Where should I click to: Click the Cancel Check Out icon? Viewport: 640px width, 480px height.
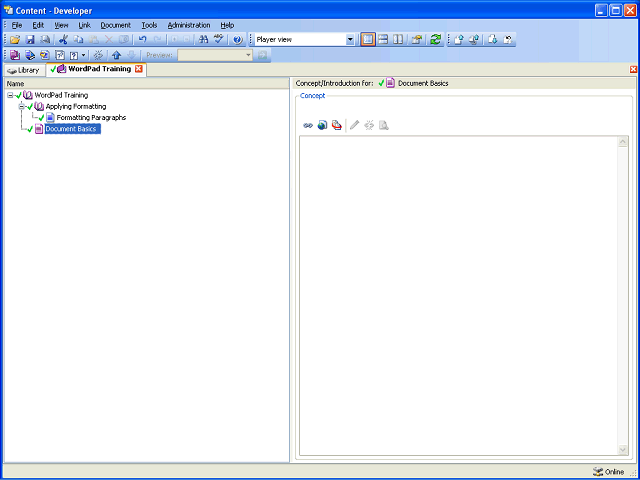point(508,40)
